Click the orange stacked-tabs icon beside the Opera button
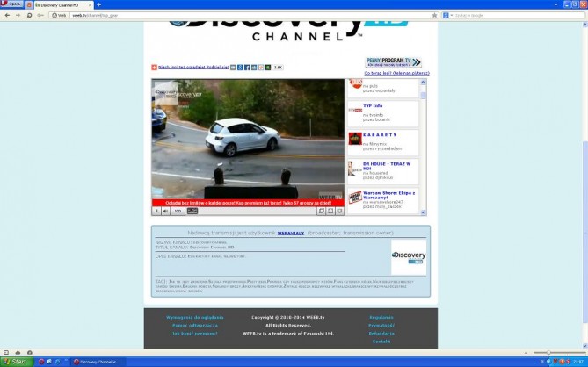588x367 pixels. (29, 5)
